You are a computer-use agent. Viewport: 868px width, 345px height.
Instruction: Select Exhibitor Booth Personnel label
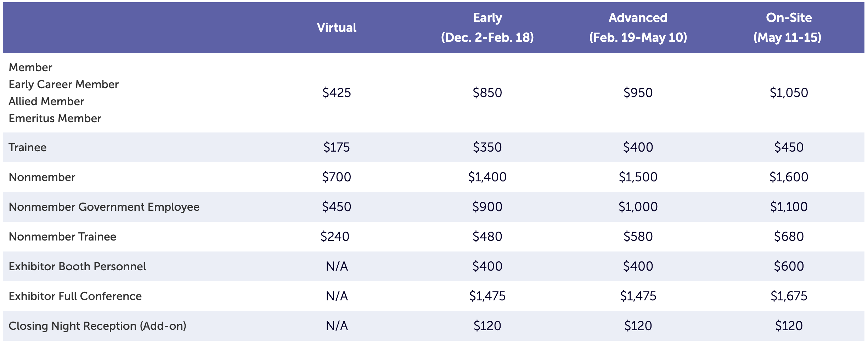[77, 266]
